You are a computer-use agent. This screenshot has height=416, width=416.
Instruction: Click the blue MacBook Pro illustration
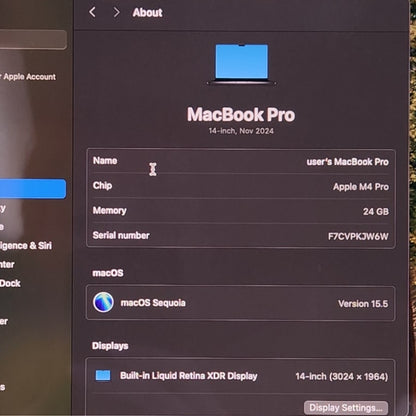[x=242, y=64]
